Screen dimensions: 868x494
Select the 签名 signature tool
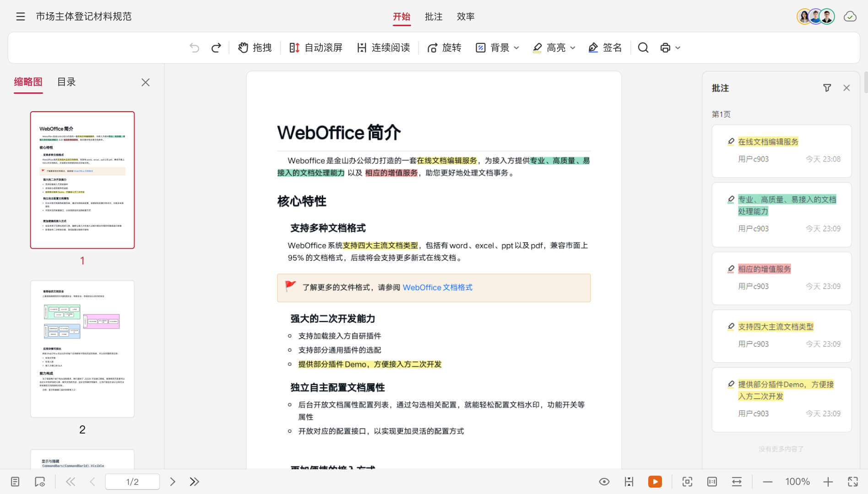point(605,48)
